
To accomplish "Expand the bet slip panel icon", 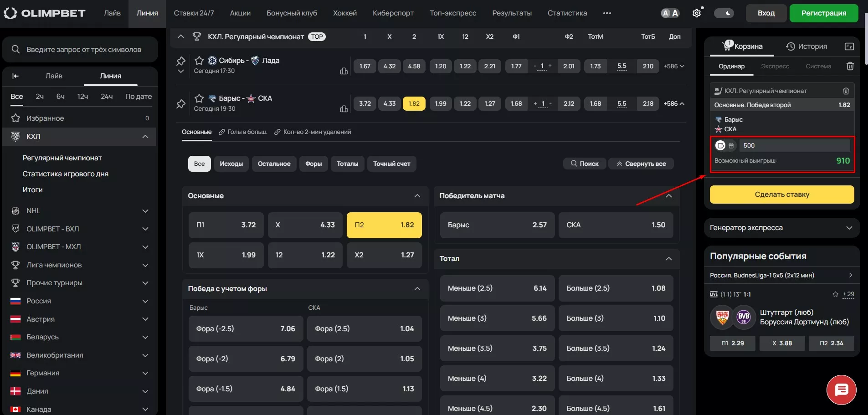I will (849, 46).
